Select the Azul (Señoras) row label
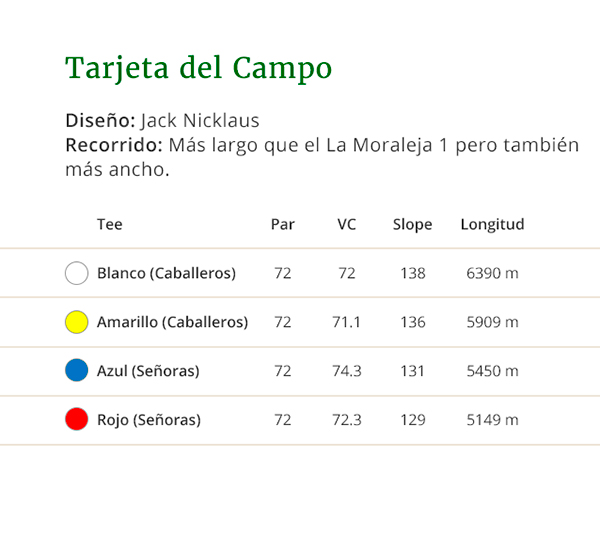 click(148, 371)
